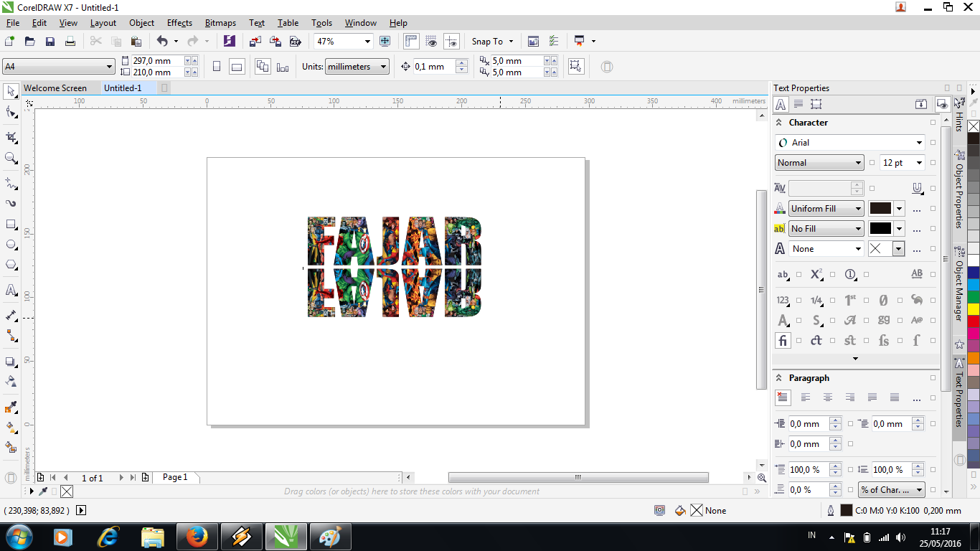Select the Shape tool
The width and height of the screenshot is (980, 551).
click(x=10, y=113)
